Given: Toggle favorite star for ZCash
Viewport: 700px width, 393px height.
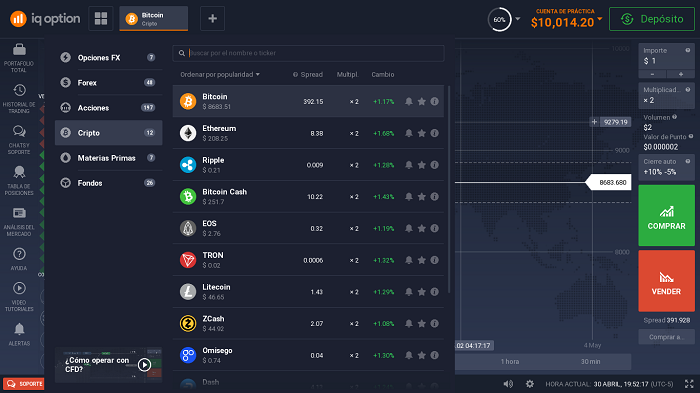Looking at the screenshot, I should [421, 323].
